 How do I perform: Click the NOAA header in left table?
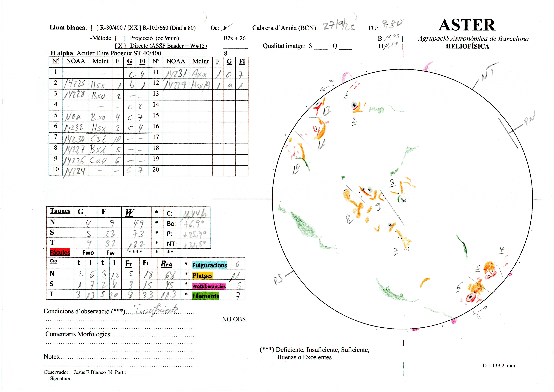point(76,61)
